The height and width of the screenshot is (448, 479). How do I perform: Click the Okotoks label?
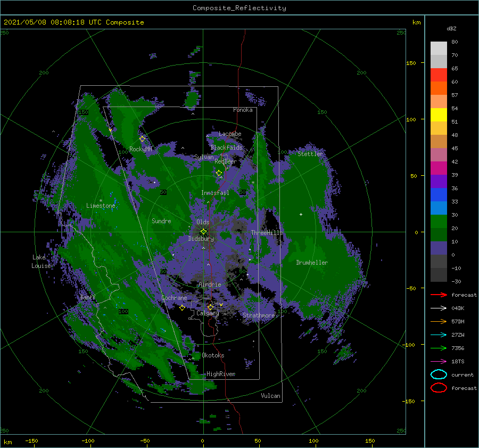point(213,355)
